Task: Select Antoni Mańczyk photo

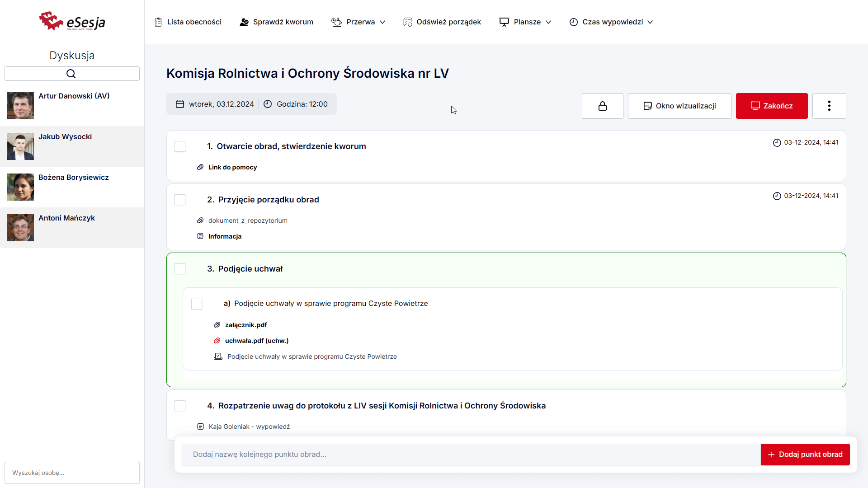Action: [x=20, y=228]
